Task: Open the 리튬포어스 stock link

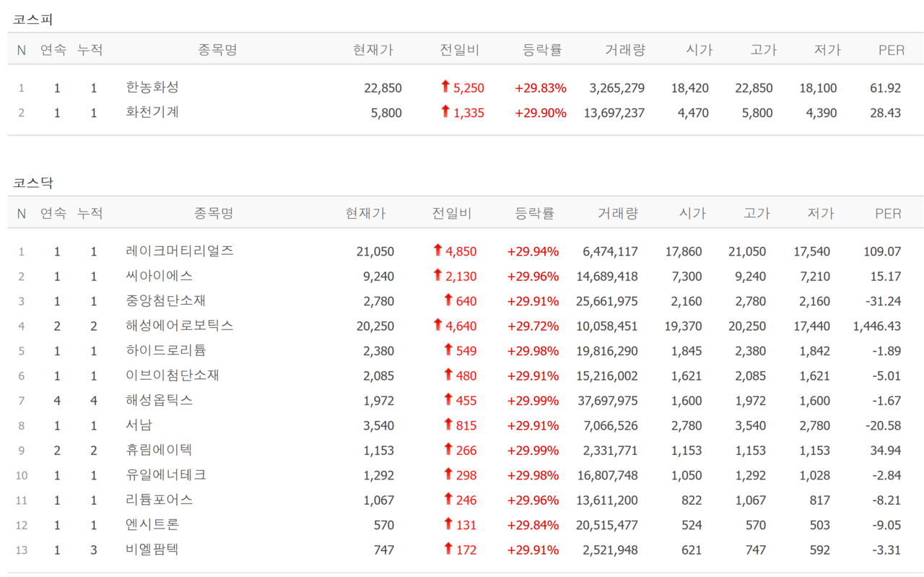Action: tap(160, 500)
